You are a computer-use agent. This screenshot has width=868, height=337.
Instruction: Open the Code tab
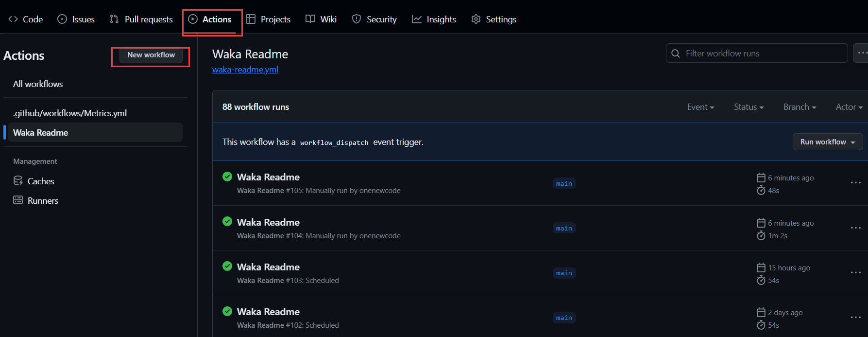click(26, 19)
